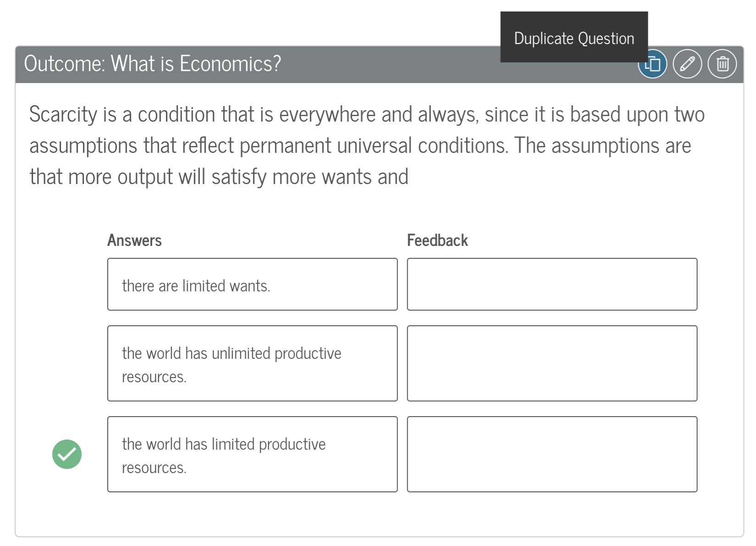This screenshot has height=546, width=756.
Task: Click the Duplicate Question tooltip
Action: tap(574, 38)
